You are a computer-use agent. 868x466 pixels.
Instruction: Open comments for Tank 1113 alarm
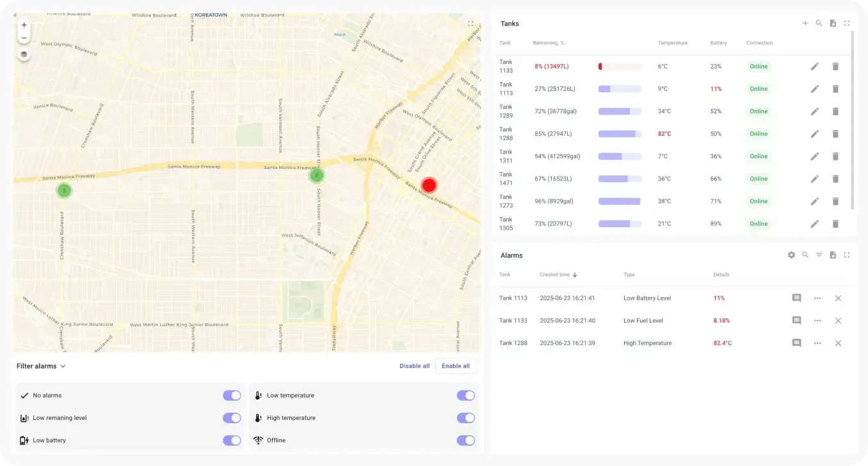[x=797, y=298]
